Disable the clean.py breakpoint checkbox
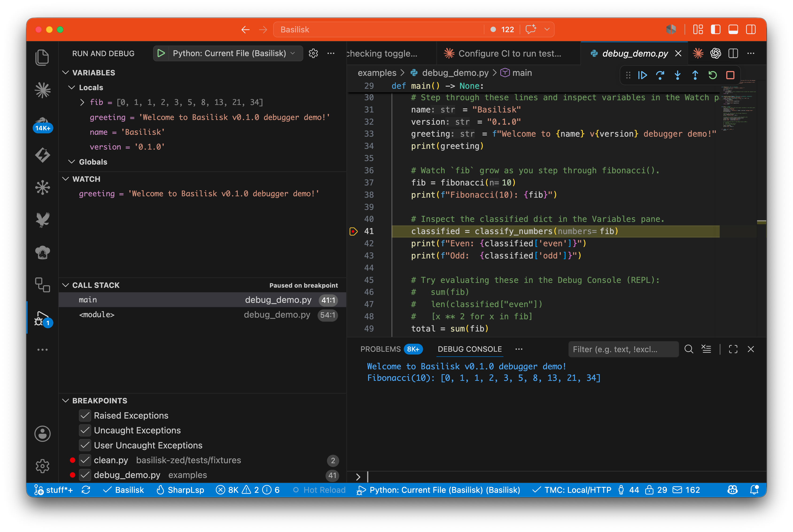Image resolution: width=793 pixels, height=532 pixels. (85, 460)
